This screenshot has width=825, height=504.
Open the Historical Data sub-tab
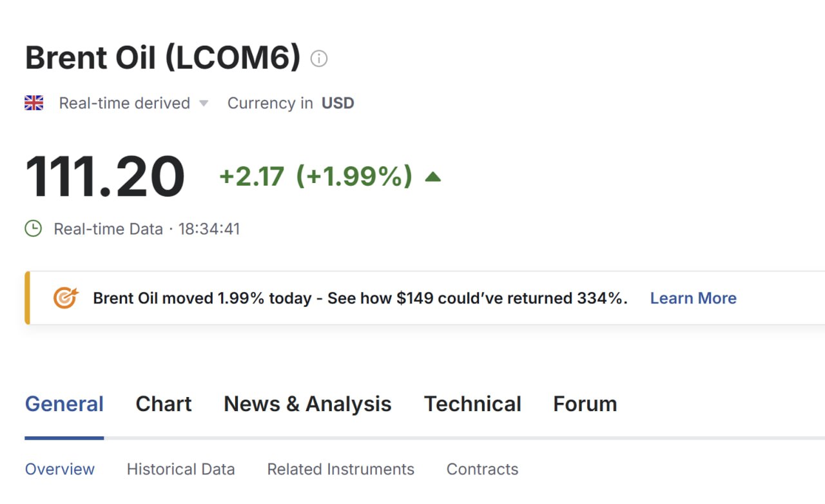coord(180,469)
